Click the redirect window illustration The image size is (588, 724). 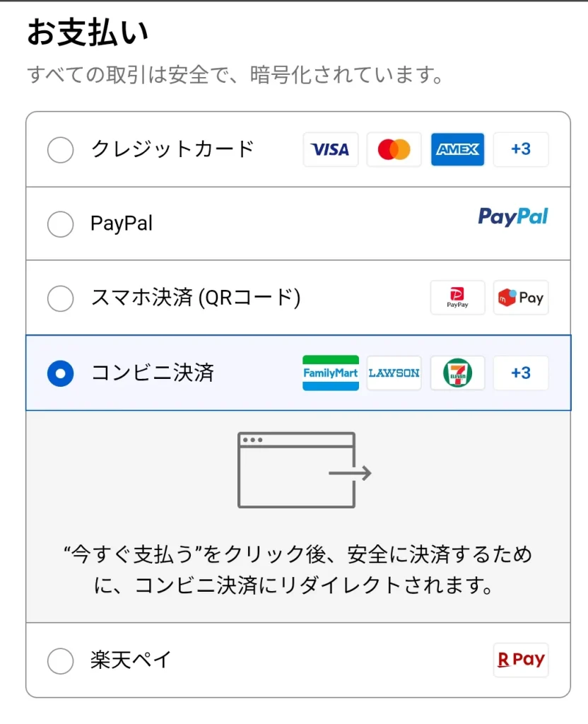[x=304, y=469]
